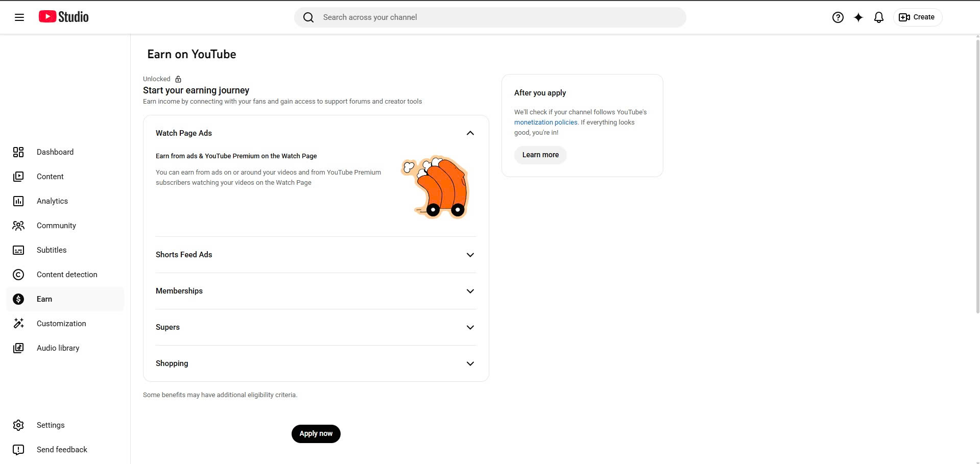Click the Settings gear icon
This screenshot has width=980, height=464.
(18, 425)
